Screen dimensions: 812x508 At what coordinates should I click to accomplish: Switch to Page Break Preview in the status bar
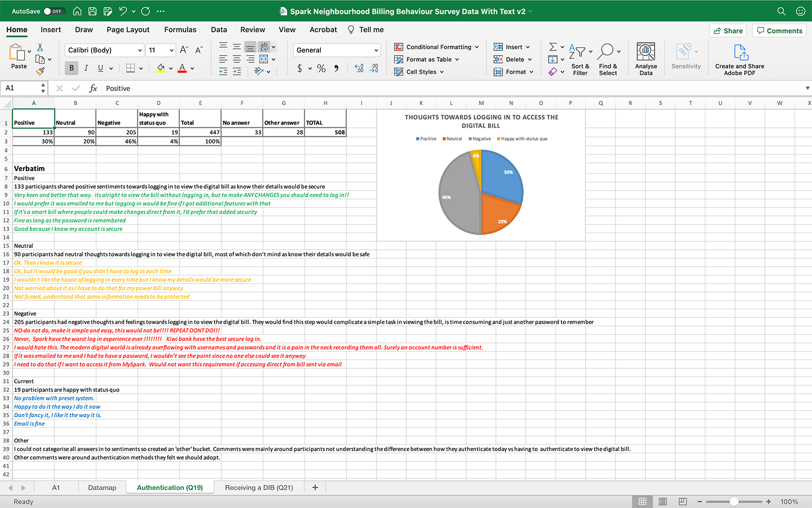683,501
